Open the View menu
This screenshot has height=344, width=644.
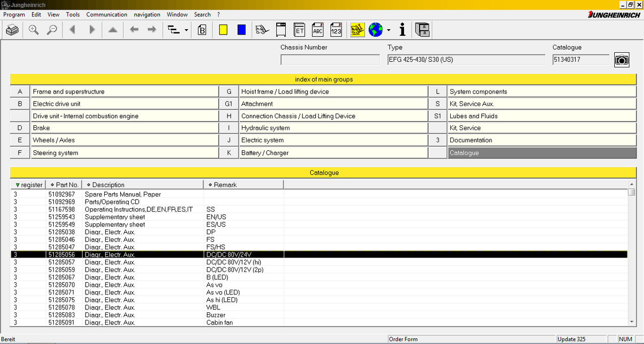tap(53, 15)
